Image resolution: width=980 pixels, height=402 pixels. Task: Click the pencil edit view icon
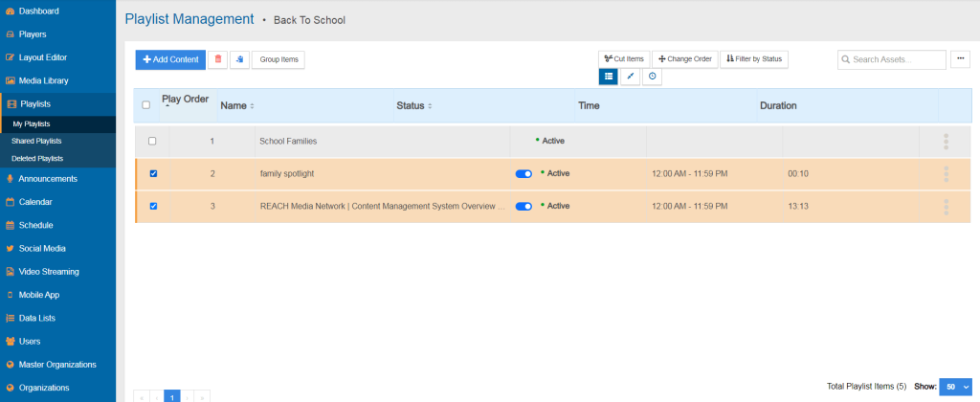point(631,77)
